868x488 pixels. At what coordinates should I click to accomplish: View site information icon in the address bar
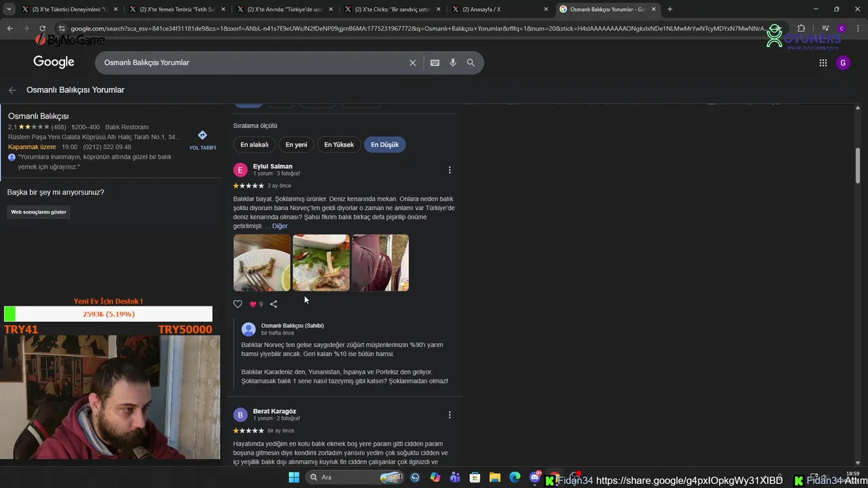tap(62, 28)
